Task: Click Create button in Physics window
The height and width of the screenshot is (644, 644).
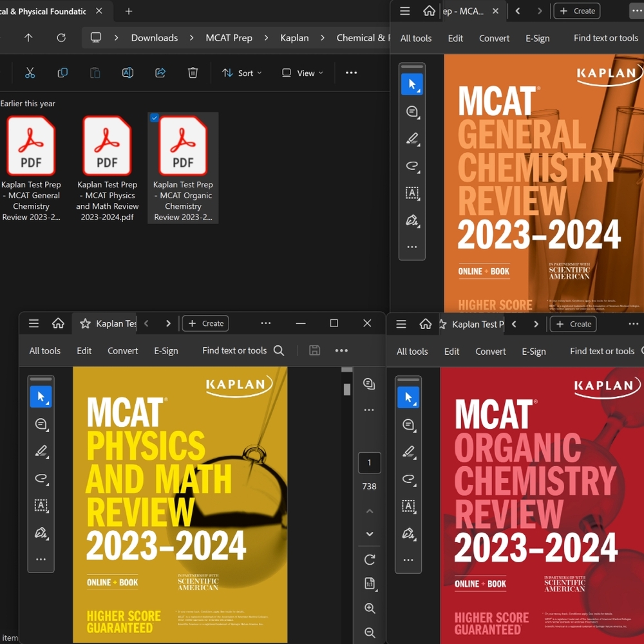Action: [205, 324]
